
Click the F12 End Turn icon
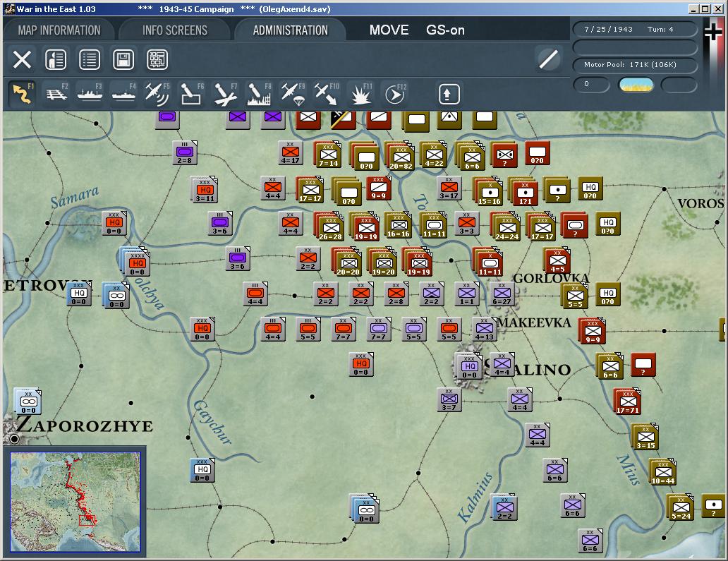(x=395, y=95)
